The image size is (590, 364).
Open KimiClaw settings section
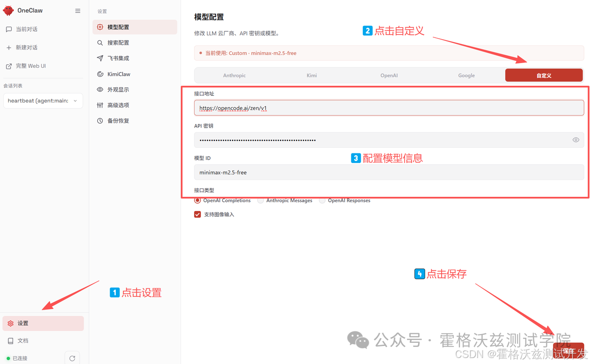pos(135,74)
